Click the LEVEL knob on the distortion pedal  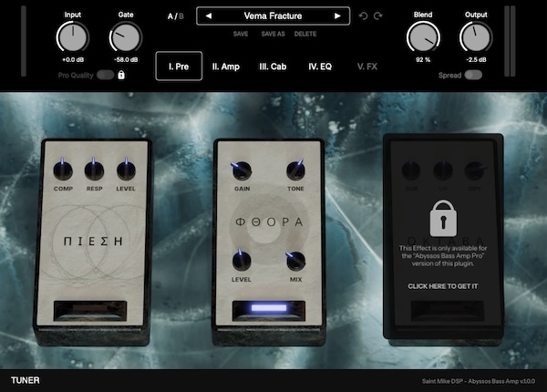[242, 261]
